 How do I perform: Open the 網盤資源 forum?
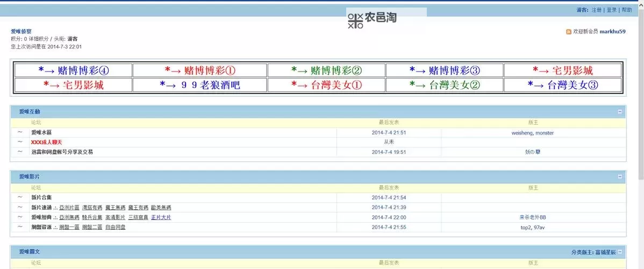pyautogui.click(x=41, y=227)
